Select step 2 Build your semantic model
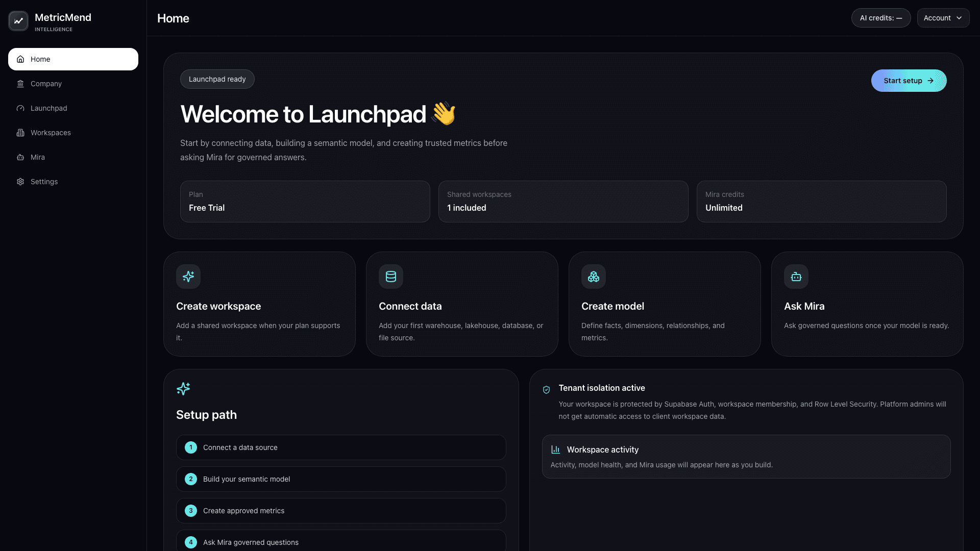Image resolution: width=980 pixels, height=551 pixels. point(341,479)
